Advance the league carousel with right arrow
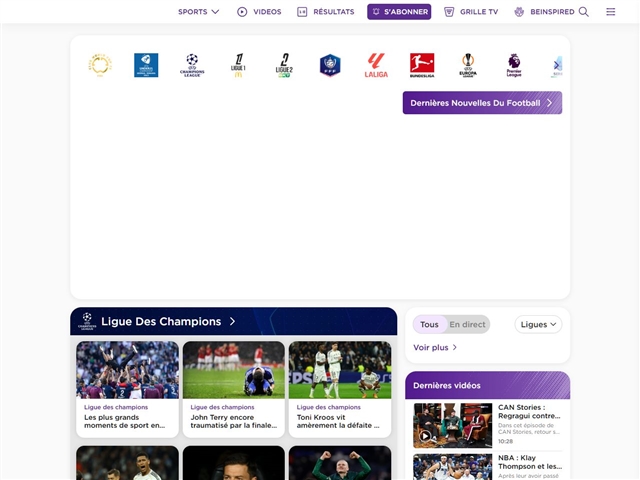This screenshot has width=640, height=480. [x=556, y=65]
